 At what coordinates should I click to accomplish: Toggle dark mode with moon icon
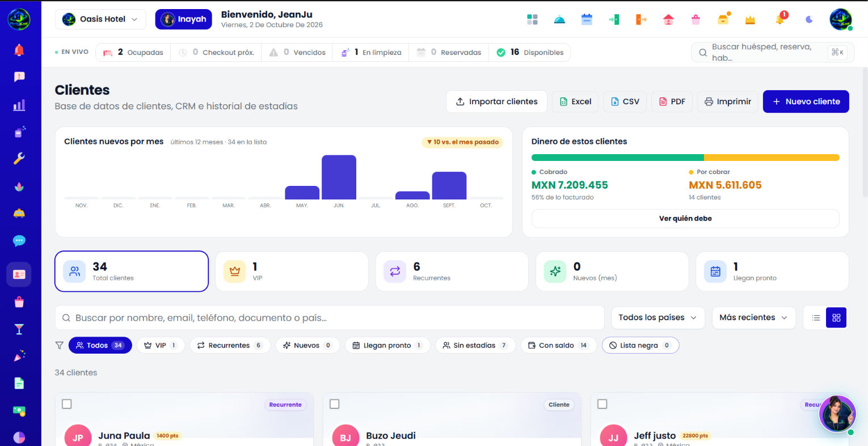[x=809, y=20]
